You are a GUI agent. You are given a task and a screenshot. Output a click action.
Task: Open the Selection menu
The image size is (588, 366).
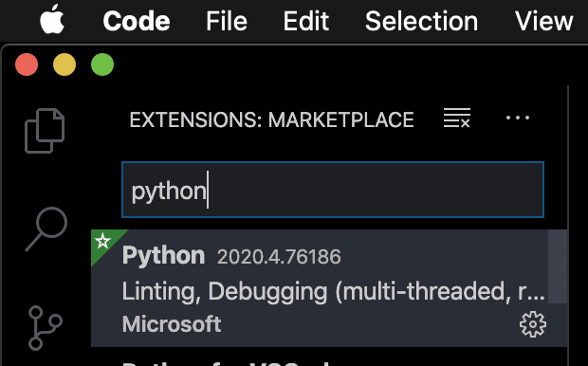pos(421,21)
